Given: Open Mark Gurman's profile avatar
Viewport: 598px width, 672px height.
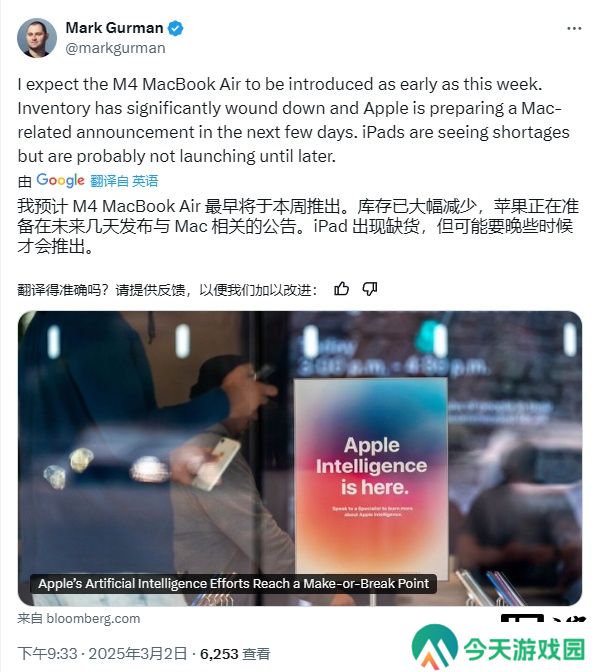Looking at the screenshot, I should click(37, 38).
